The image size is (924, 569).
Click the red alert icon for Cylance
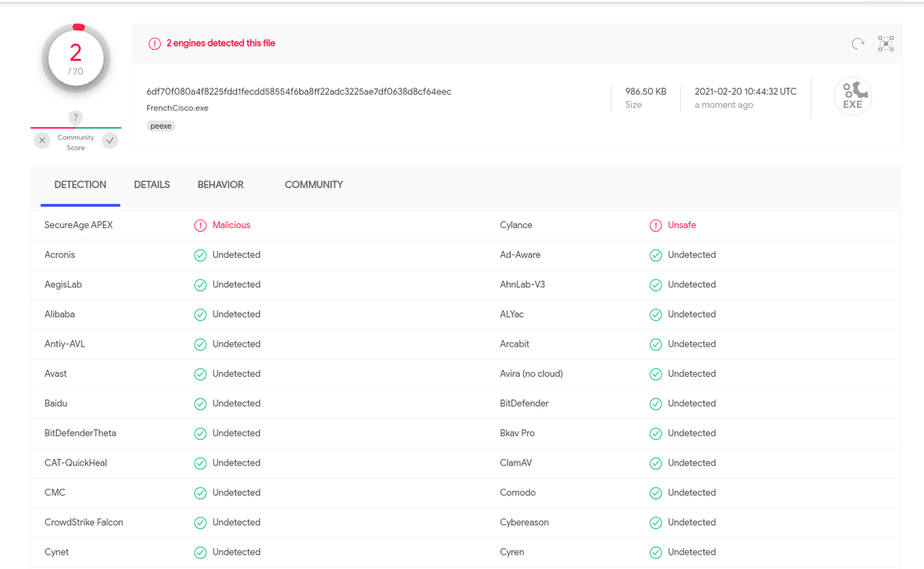point(655,225)
